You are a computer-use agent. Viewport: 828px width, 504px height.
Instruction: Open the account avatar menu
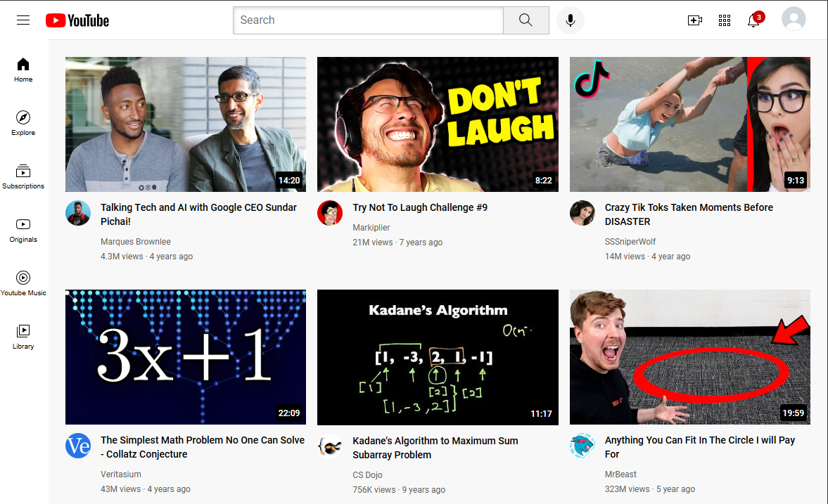tap(794, 19)
